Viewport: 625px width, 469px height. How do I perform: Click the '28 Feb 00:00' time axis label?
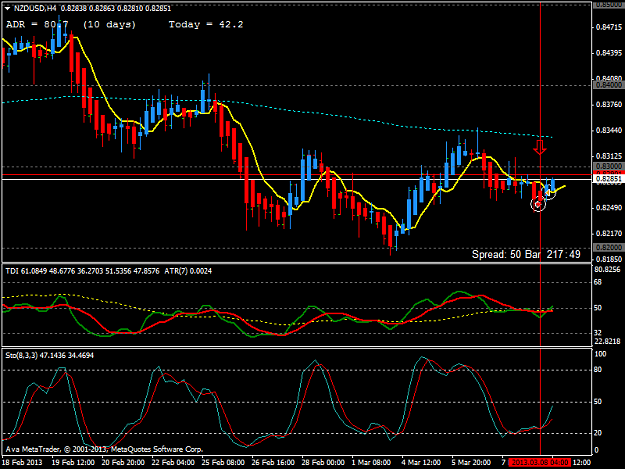(x=323, y=462)
